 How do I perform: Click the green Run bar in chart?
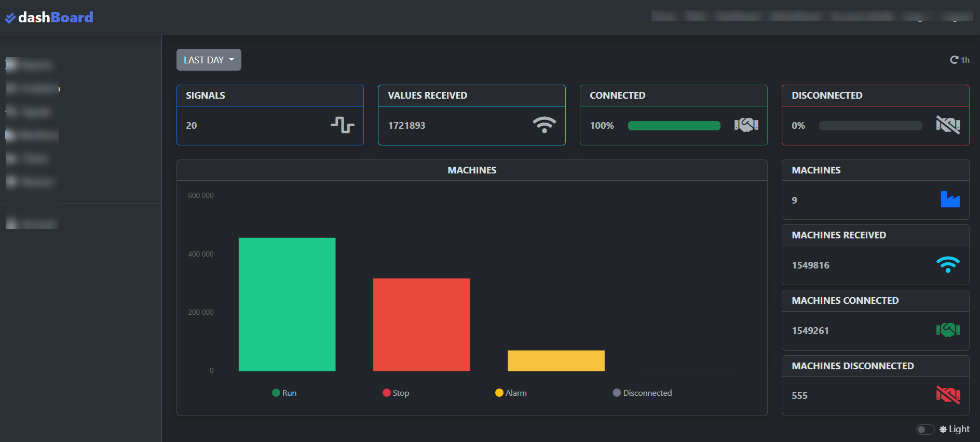(287, 304)
